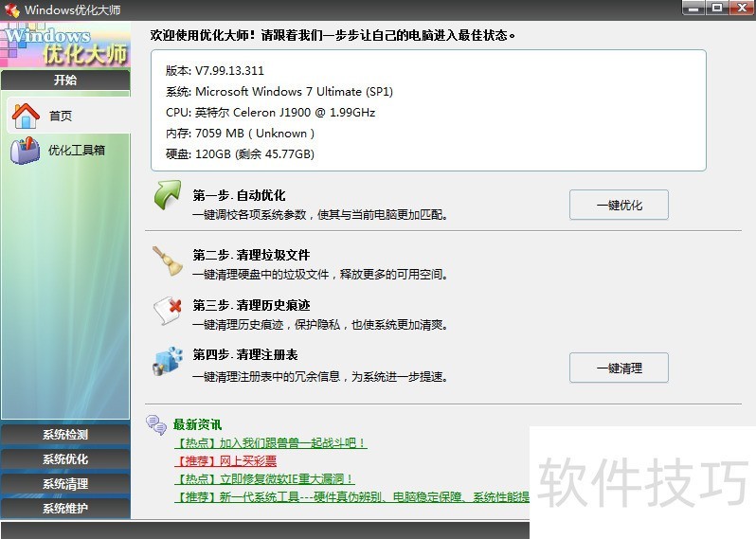Click the green arrow 自动优化 icon
The height and width of the screenshot is (539, 756).
point(168,195)
